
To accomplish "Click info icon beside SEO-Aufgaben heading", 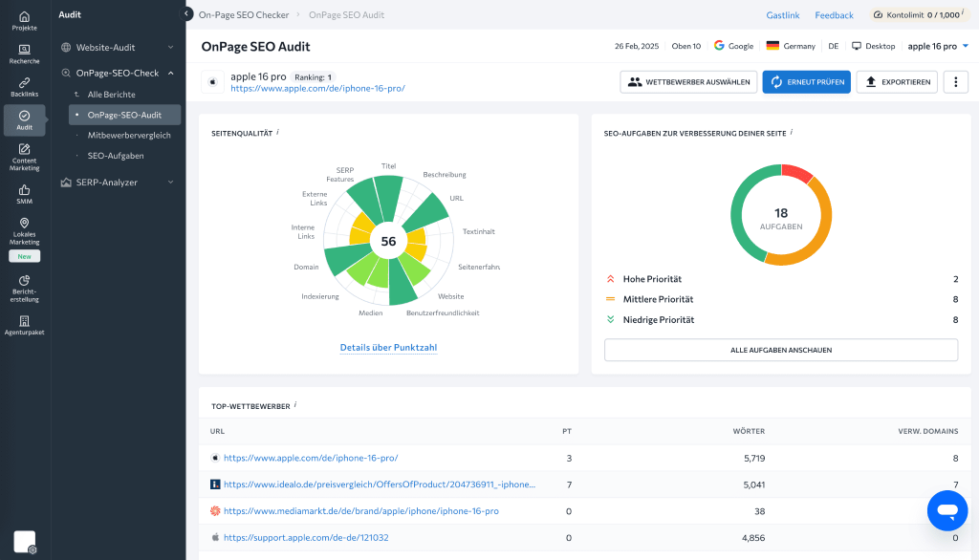I will point(792,132).
